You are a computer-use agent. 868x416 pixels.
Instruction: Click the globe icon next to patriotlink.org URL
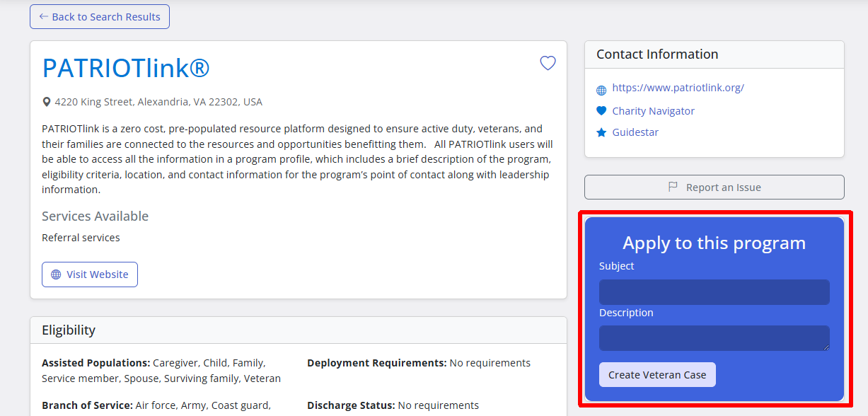tap(601, 90)
